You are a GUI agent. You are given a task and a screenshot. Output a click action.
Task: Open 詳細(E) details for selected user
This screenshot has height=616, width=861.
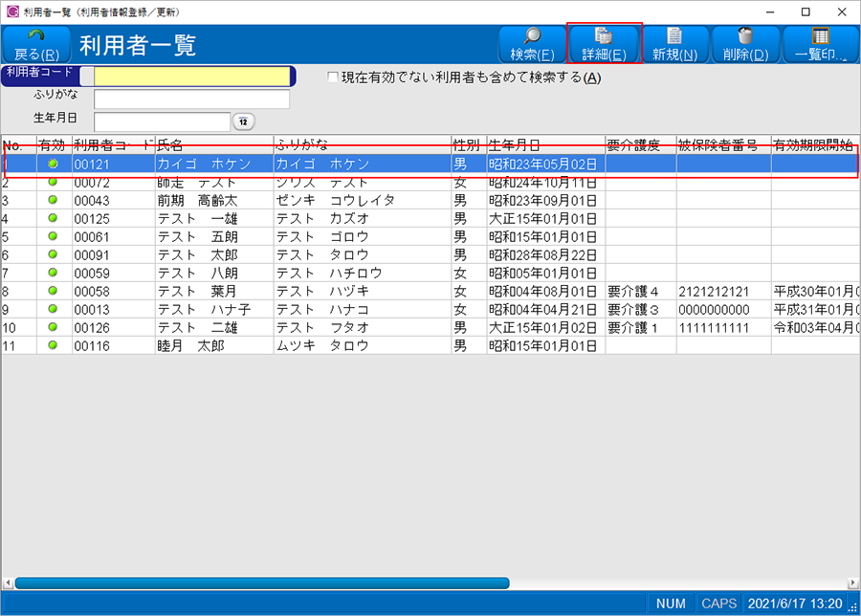pyautogui.click(x=604, y=44)
